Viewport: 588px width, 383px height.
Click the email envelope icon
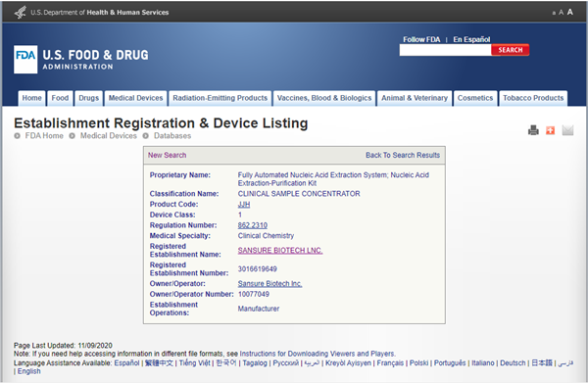[x=567, y=130]
